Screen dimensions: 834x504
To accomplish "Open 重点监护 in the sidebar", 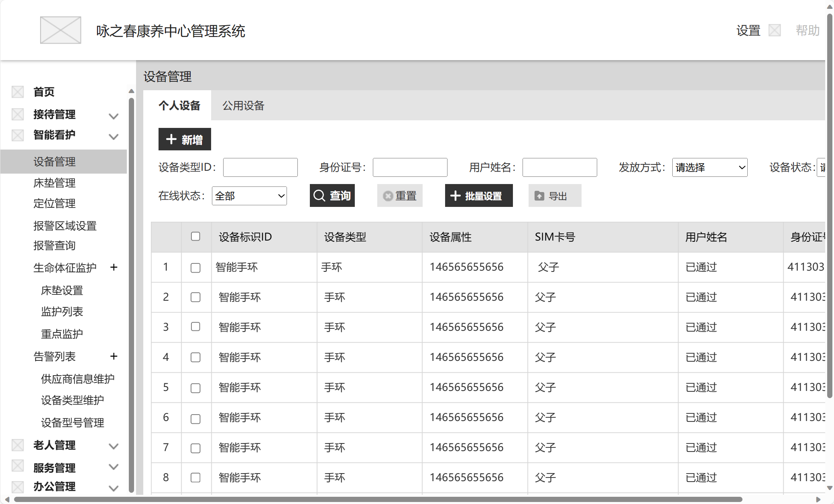I will [x=62, y=334].
